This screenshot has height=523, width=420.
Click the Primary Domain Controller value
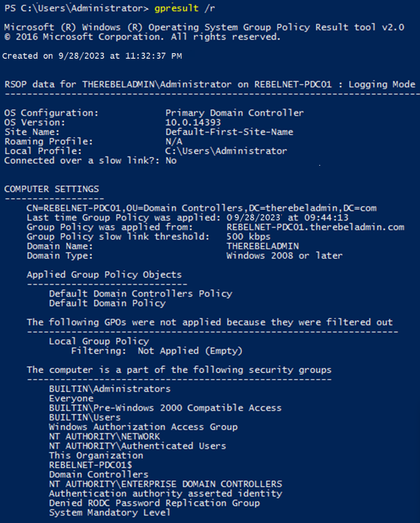(235, 113)
